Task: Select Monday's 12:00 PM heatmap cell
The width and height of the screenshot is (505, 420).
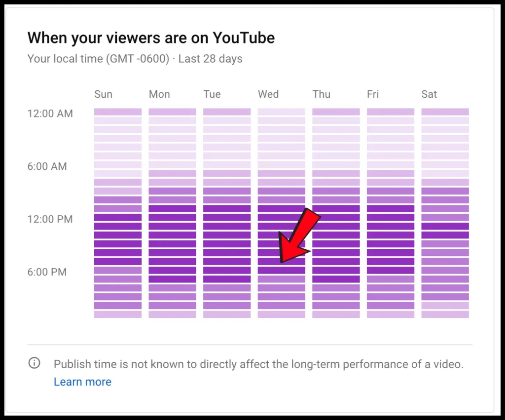Action: point(172,218)
